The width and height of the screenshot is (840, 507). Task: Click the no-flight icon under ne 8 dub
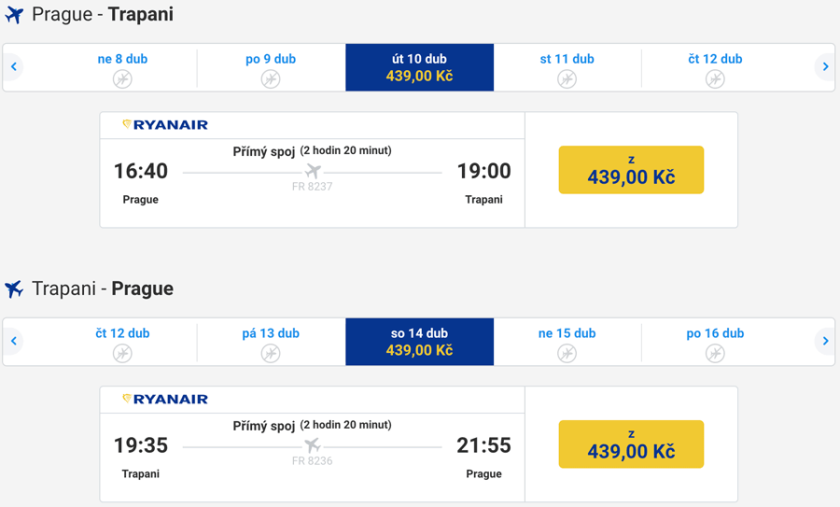tap(122, 78)
